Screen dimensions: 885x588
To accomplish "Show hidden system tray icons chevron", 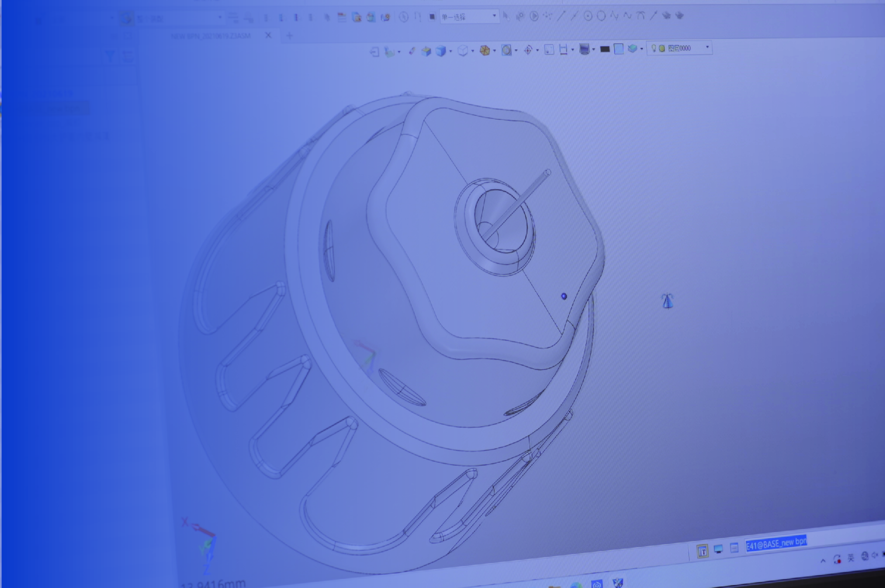I will coord(823,561).
